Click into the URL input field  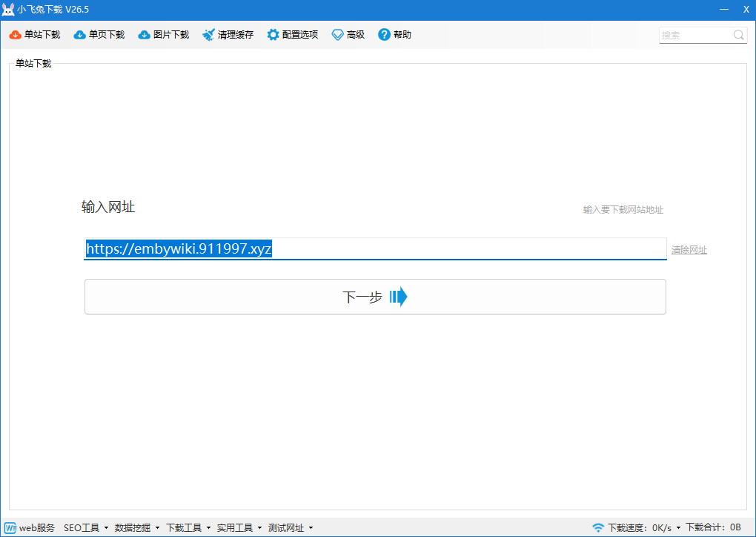375,249
